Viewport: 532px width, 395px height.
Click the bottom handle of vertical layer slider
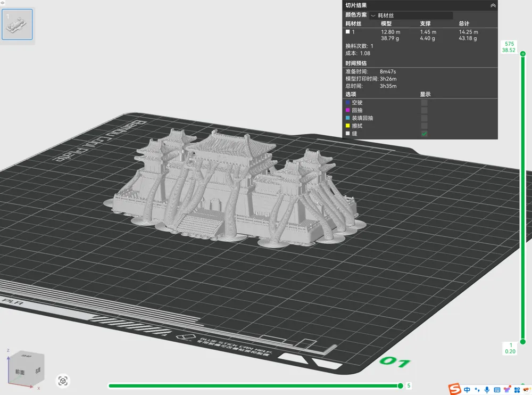point(523,342)
